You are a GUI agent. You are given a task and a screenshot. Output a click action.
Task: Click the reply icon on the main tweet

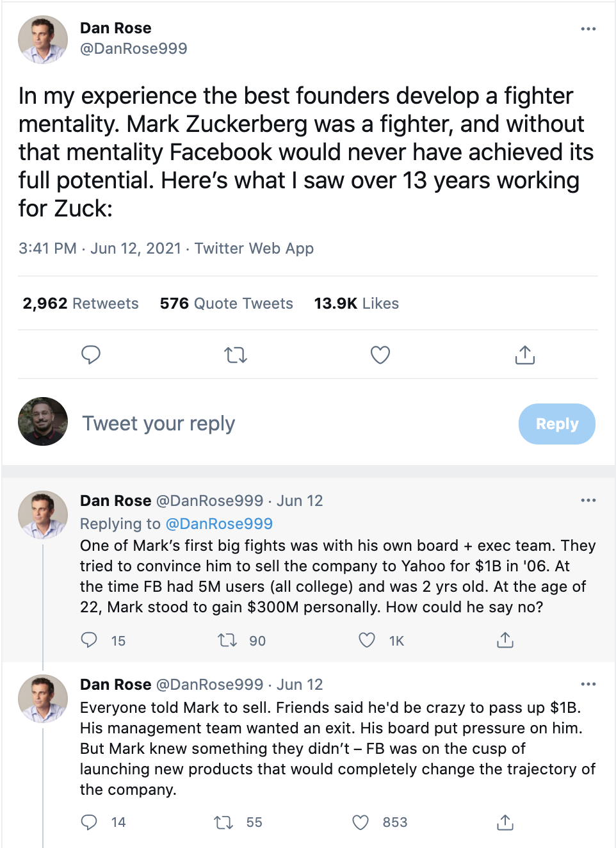91,354
